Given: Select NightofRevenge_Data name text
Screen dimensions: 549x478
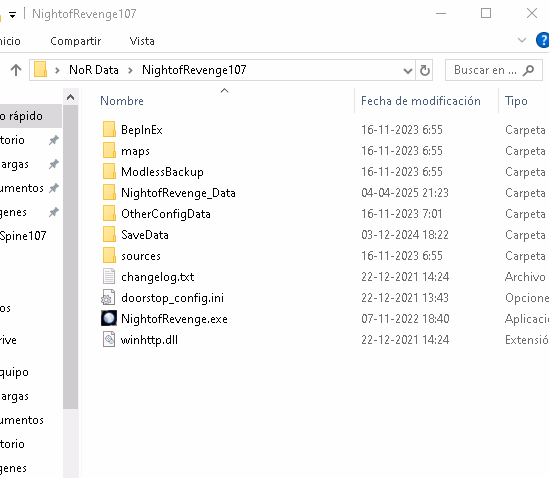Looking at the screenshot, I should 178,193.
